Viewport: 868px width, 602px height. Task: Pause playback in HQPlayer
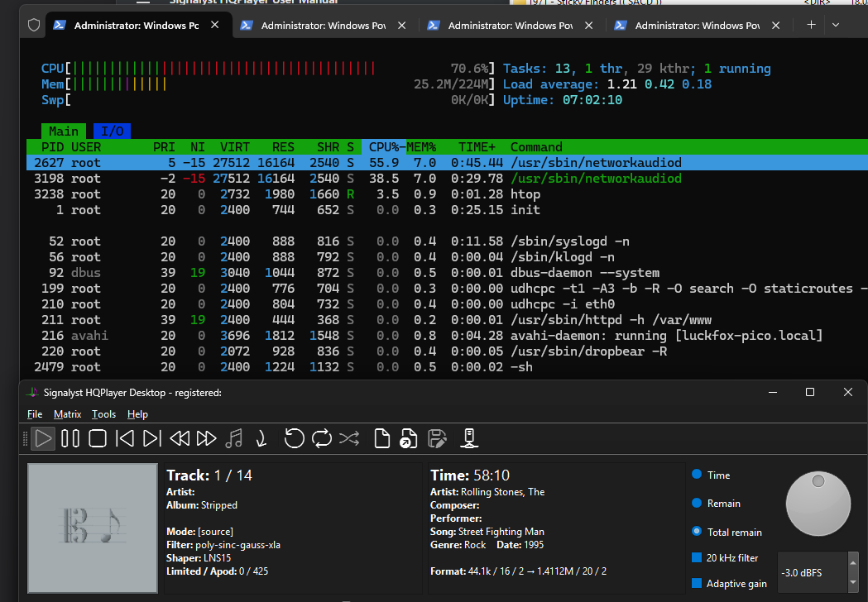pos(70,439)
